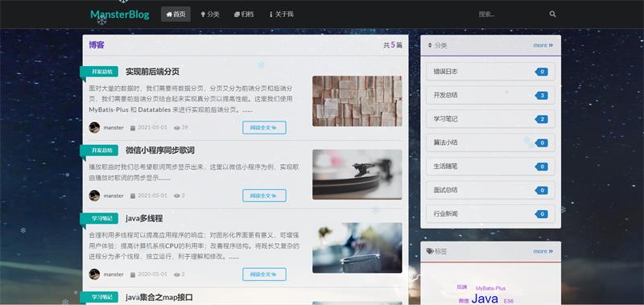Click count badge 2 on 学习笔记
Viewport: 644px width, 305px height.
point(541,119)
